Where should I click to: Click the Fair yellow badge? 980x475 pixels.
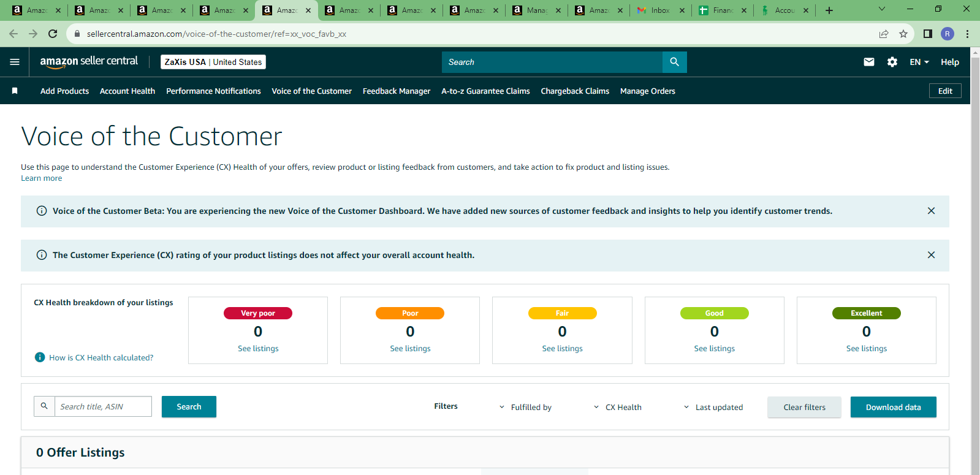(562, 313)
